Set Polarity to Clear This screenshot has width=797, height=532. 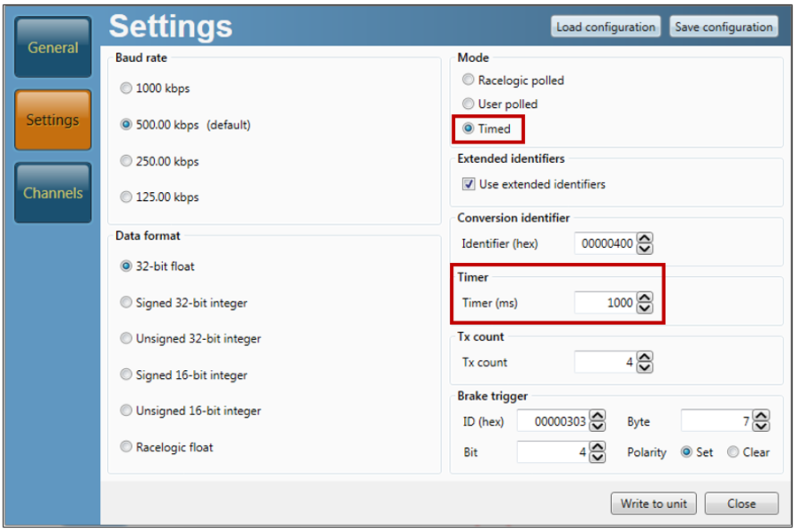pyautogui.click(x=732, y=451)
